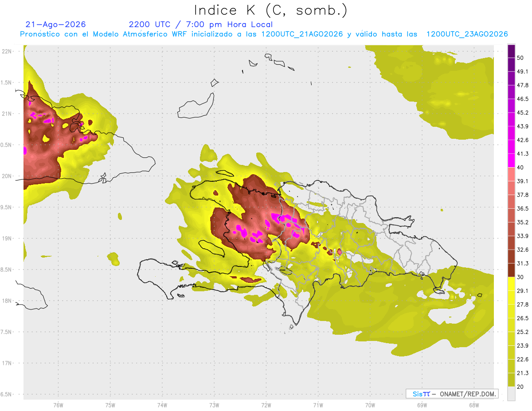Click the 75W longitude axis label
The width and height of the screenshot is (532, 411).
[x=110, y=405]
